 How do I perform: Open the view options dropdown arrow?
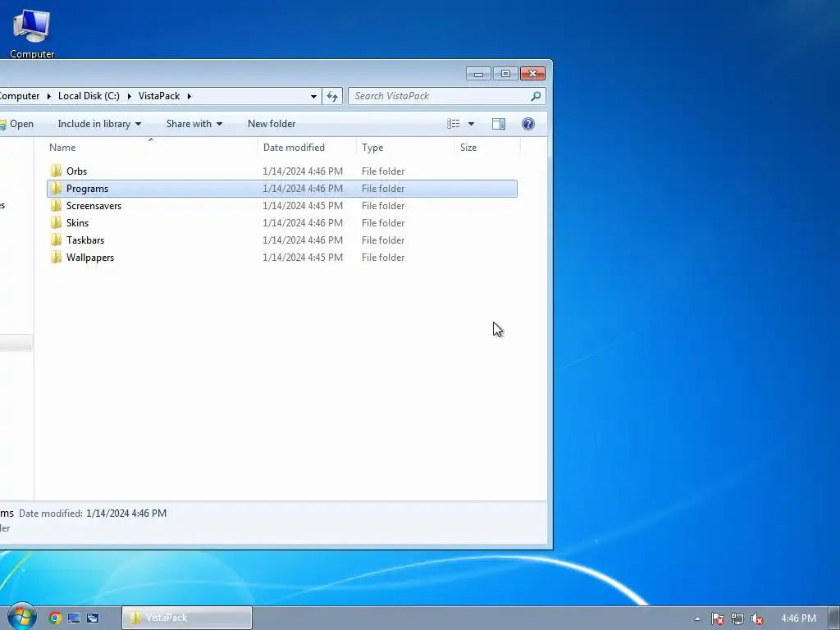[x=471, y=124]
